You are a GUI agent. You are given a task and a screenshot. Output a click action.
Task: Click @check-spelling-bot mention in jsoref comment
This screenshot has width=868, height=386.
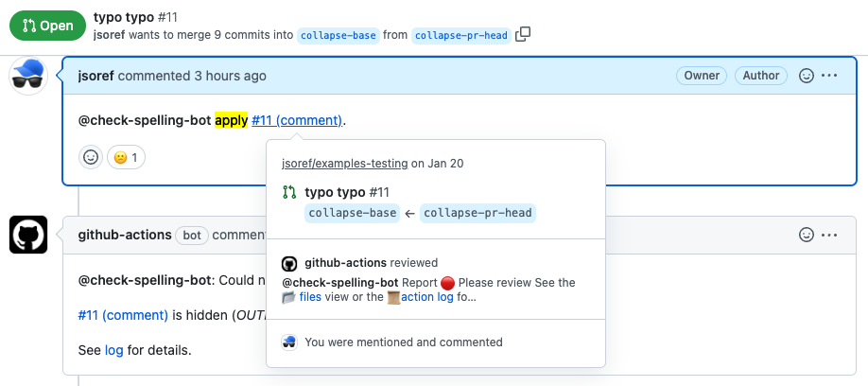click(x=145, y=120)
